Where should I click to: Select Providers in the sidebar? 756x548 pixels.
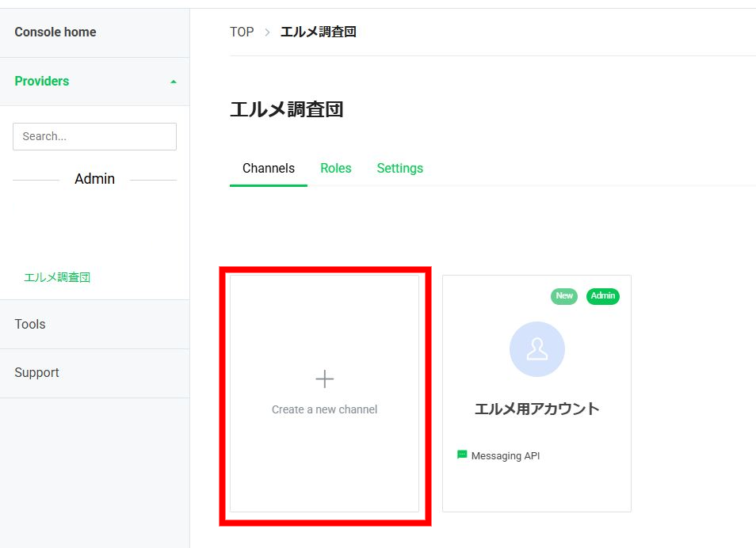click(42, 81)
